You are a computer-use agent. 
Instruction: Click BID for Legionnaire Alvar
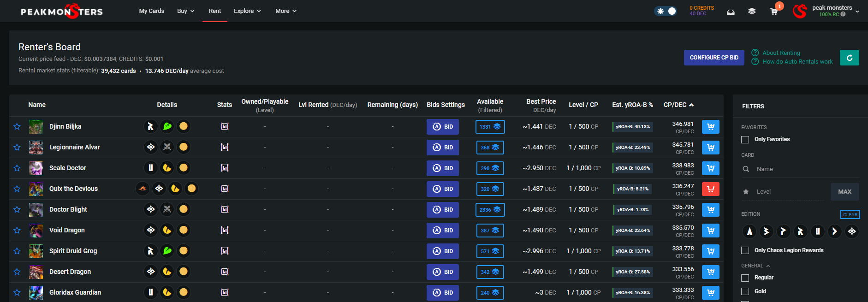tap(443, 148)
